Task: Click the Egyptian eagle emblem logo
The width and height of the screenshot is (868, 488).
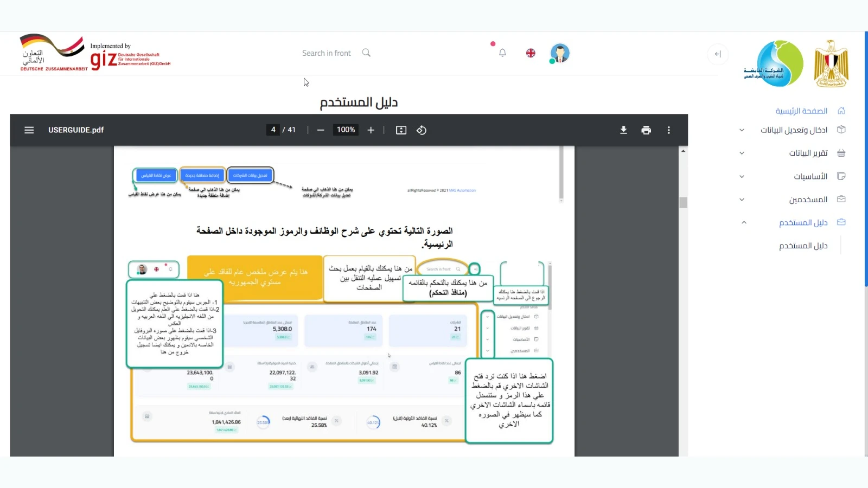Action: pos(831,63)
